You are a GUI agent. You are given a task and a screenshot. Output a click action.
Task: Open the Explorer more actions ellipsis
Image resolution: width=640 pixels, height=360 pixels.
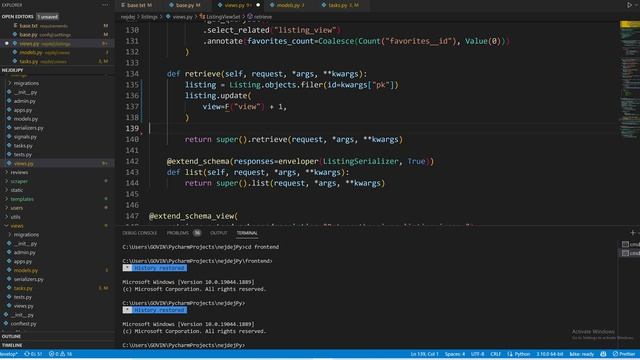[105, 5]
